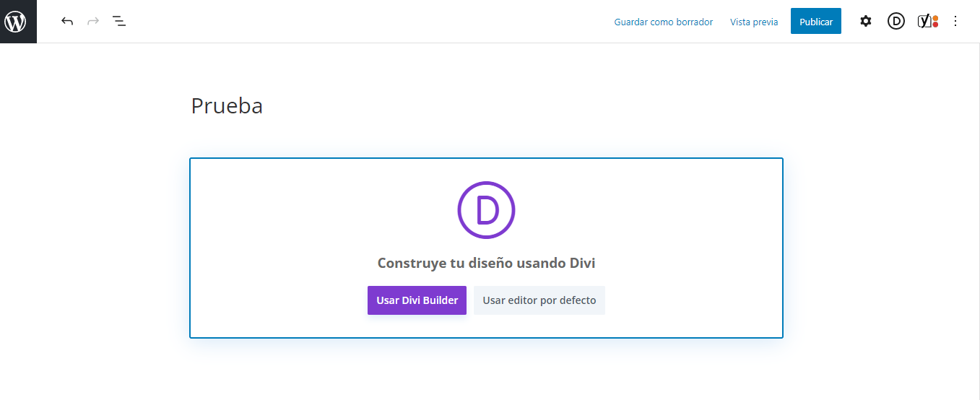980x400 pixels.
Task: Click Guardar como borrador
Action: point(664,22)
